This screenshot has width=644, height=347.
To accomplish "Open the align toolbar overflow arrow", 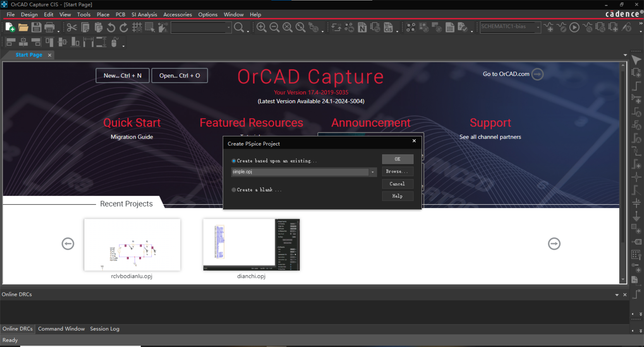I will (x=123, y=46).
